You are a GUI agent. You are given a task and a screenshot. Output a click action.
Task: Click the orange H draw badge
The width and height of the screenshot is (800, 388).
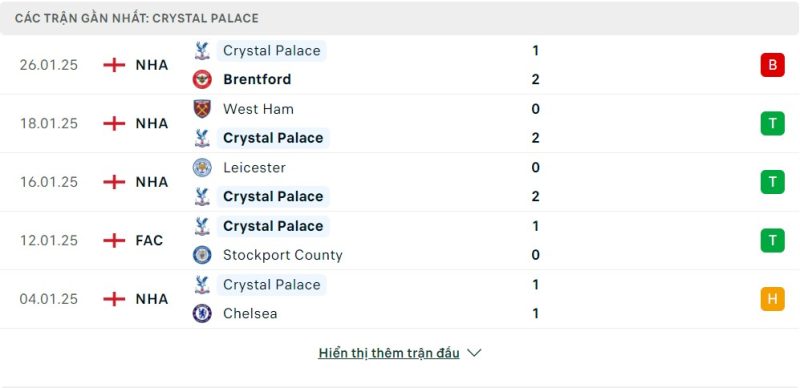pos(772,299)
